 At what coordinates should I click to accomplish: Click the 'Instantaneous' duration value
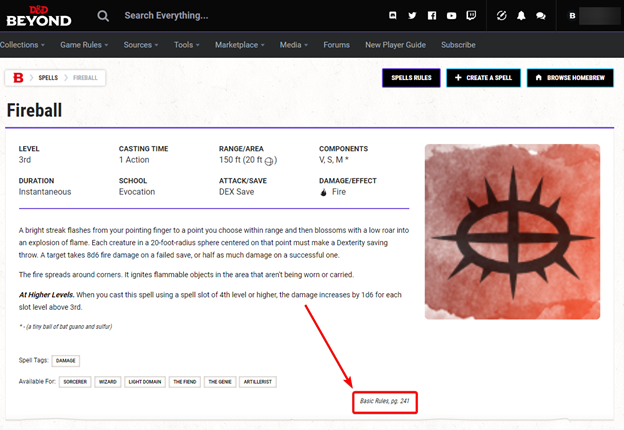45,192
